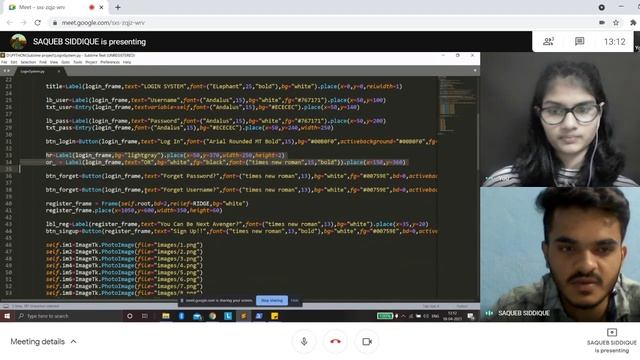Viewport: 640px width, 360px height.
Task: Open the participants list icon
Action: point(548,42)
